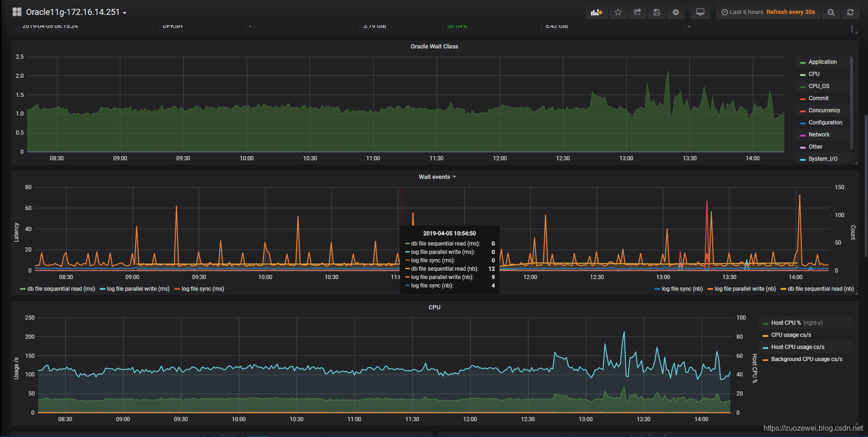Click the 13:30 spike in Wait Class graph
The width and height of the screenshot is (868, 437).
click(668, 72)
